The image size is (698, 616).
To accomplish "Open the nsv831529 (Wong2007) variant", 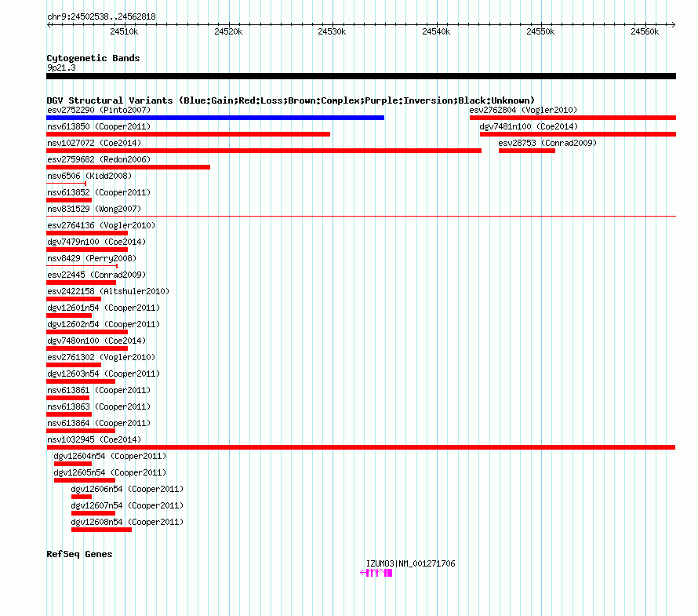I will pos(94,209).
